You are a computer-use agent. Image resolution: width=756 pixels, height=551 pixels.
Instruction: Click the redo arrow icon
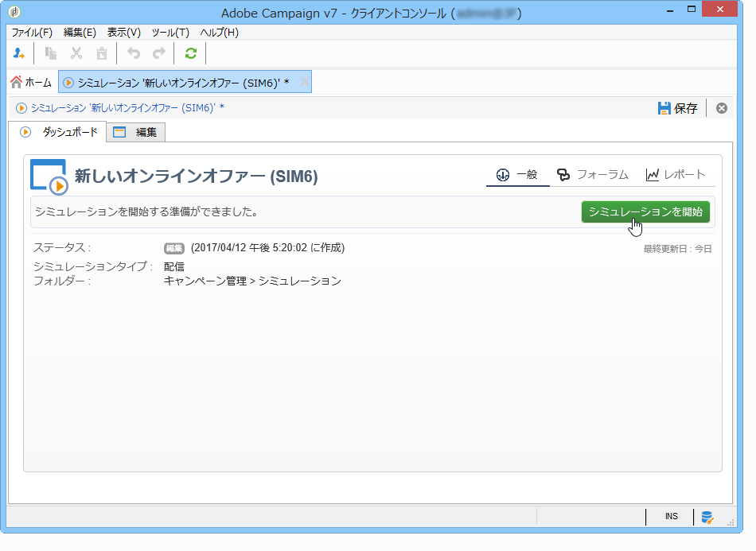point(159,53)
